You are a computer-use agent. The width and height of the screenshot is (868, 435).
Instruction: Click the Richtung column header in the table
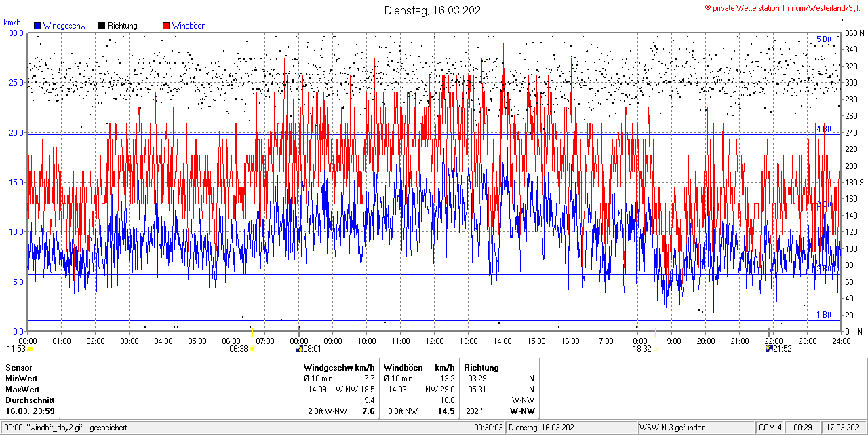pos(483,367)
